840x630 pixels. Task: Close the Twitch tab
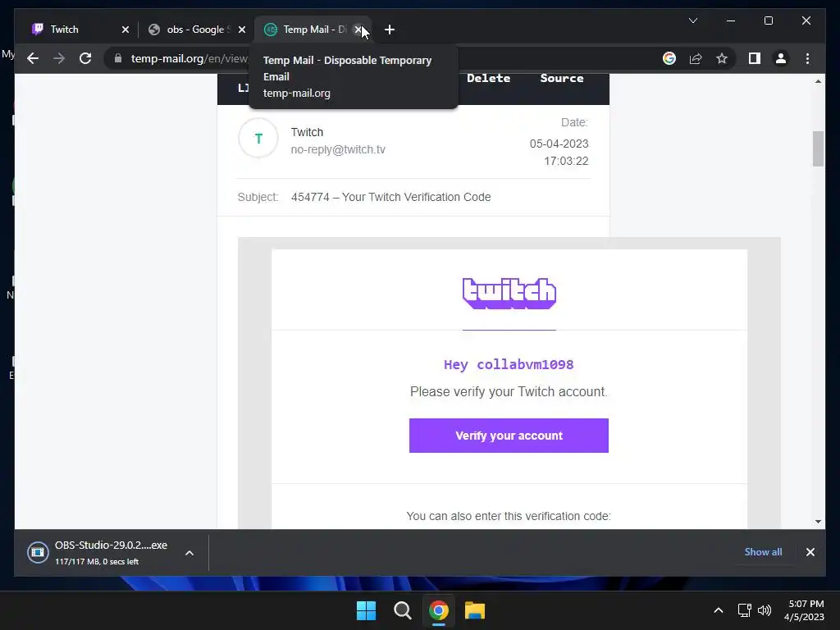[x=125, y=30]
